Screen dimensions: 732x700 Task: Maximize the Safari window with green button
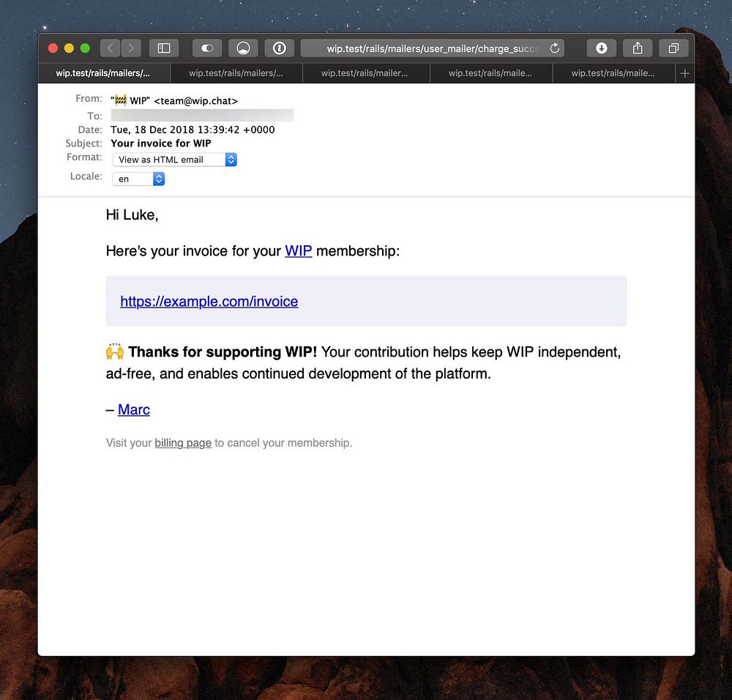click(85, 48)
